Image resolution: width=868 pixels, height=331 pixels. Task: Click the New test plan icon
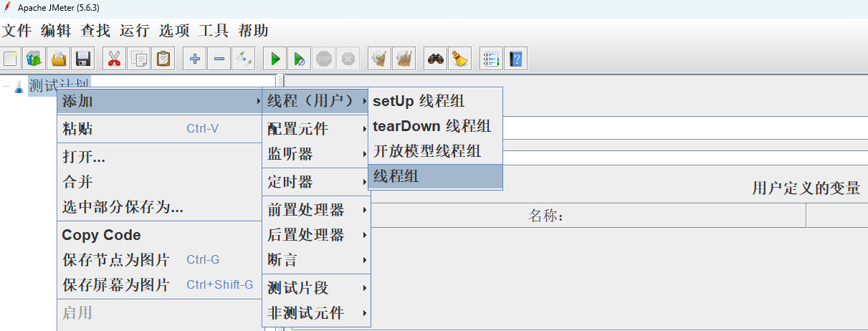pyautogui.click(x=11, y=59)
